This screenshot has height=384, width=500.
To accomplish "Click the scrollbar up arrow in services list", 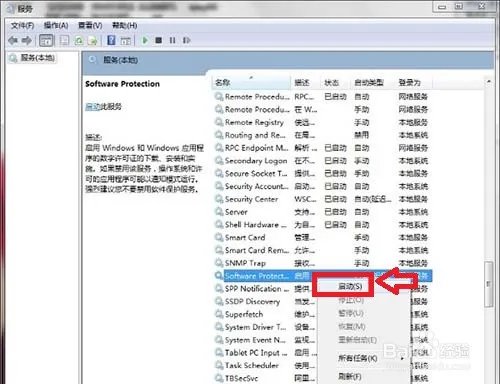I will pos(489,81).
